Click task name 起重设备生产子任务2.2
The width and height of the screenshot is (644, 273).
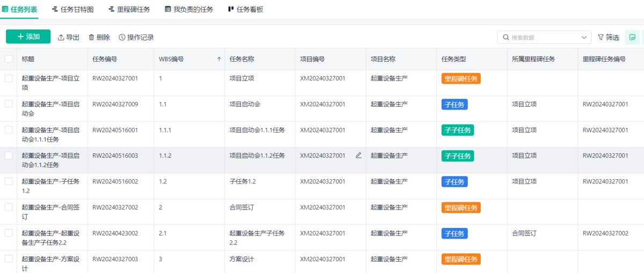[257, 238]
